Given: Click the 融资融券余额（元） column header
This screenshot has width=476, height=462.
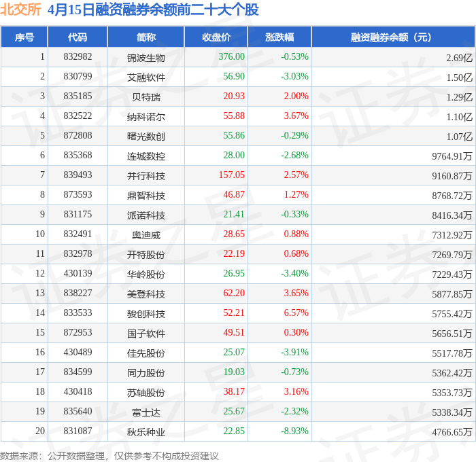Looking at the screenshot, I should 393,37.
